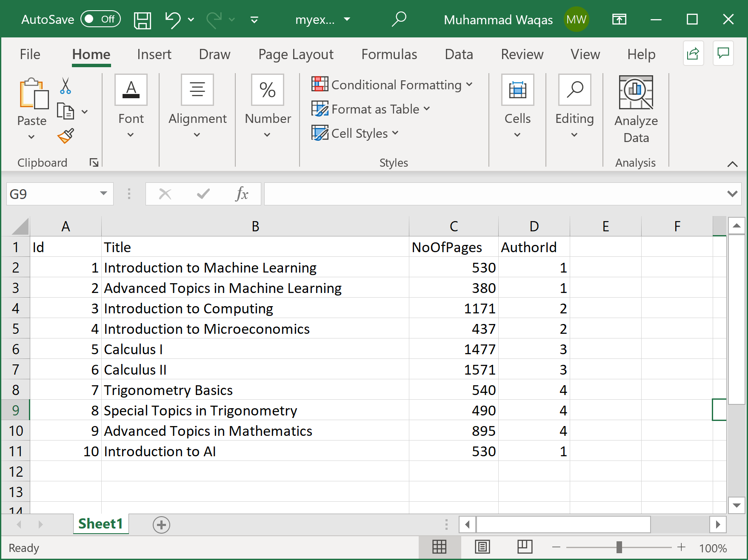Expand the formula bar chevron

point(732,194)
